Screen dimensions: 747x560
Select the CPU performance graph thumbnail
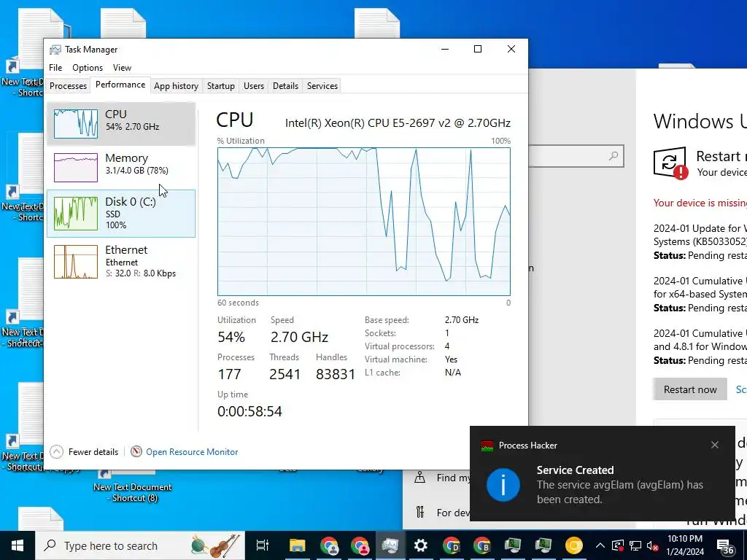(x=76, y=124)
